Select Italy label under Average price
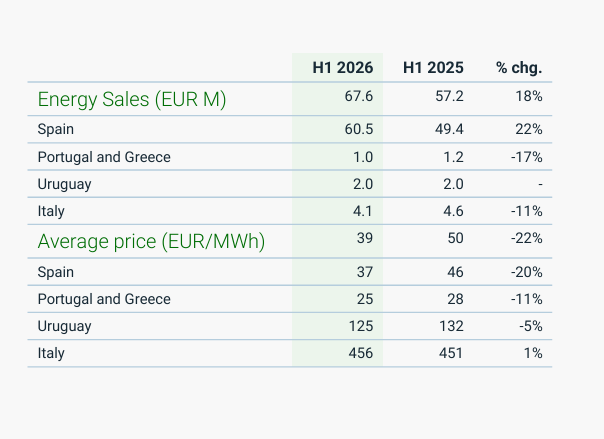604x439 pixels. (x=51, y=353)
